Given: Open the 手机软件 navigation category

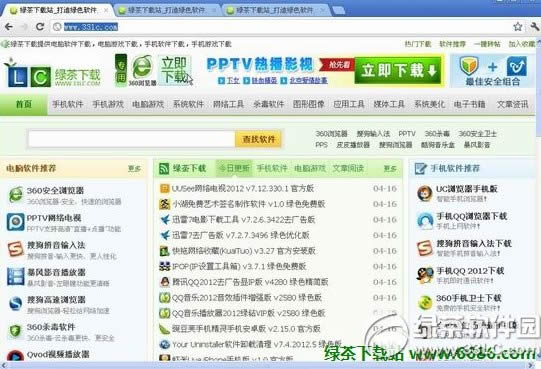Looking at the screenshot, I should point(68,104).
